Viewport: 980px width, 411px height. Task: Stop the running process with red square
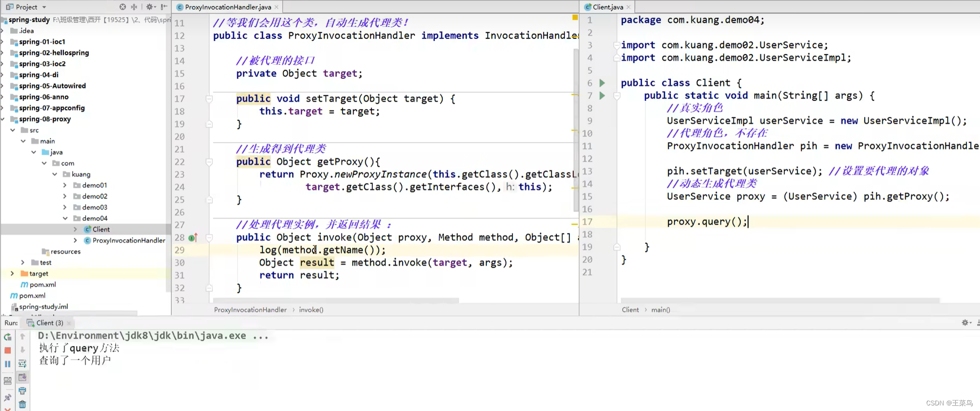(7, 350)
